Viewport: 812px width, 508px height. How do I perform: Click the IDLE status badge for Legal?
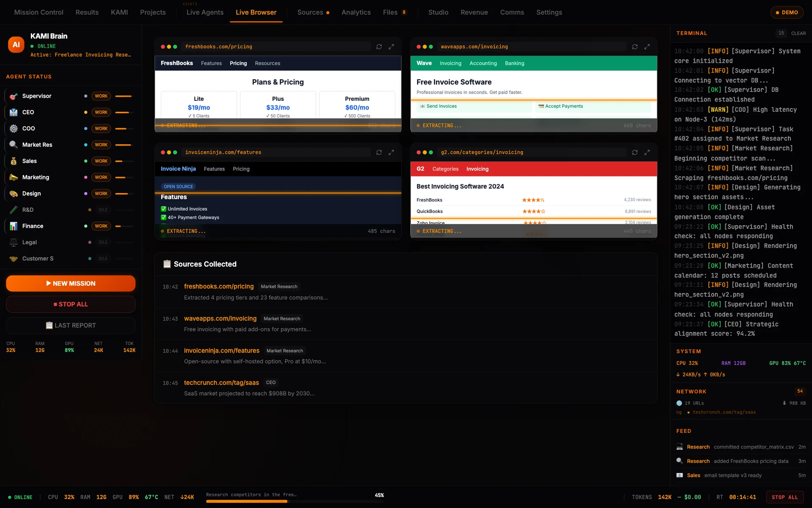pyautogui.click(x=103, y=242)
